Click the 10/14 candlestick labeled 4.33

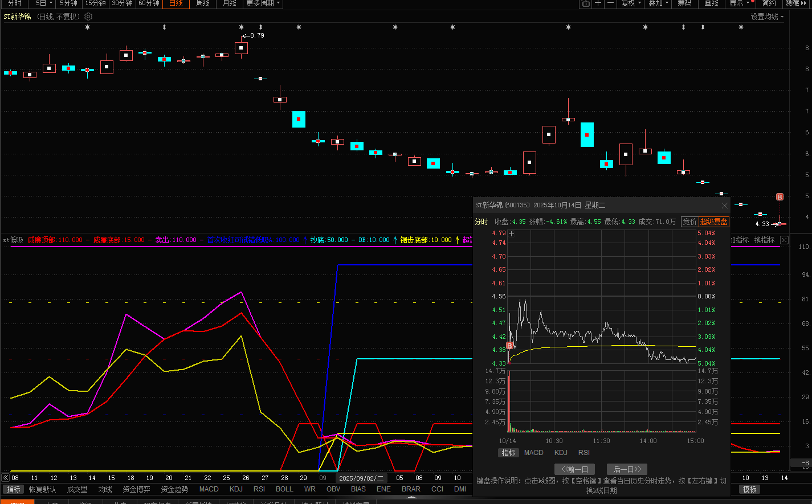coord(780,224)
